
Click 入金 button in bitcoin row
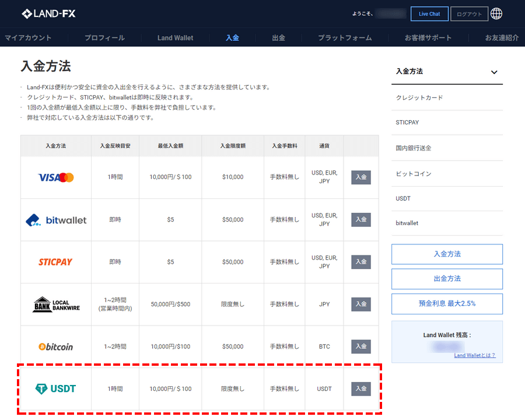[x=361, y=346]
